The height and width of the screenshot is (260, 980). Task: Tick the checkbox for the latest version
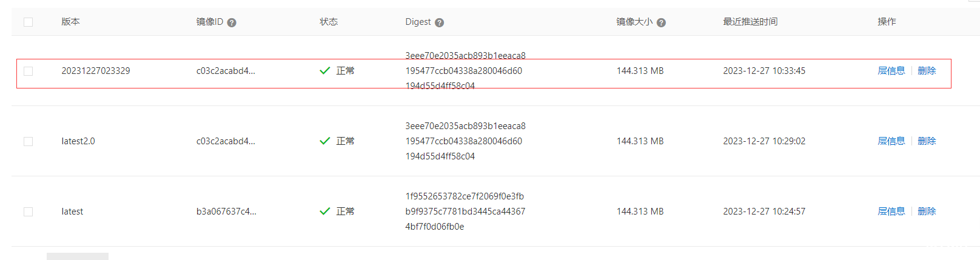[28, 212]
